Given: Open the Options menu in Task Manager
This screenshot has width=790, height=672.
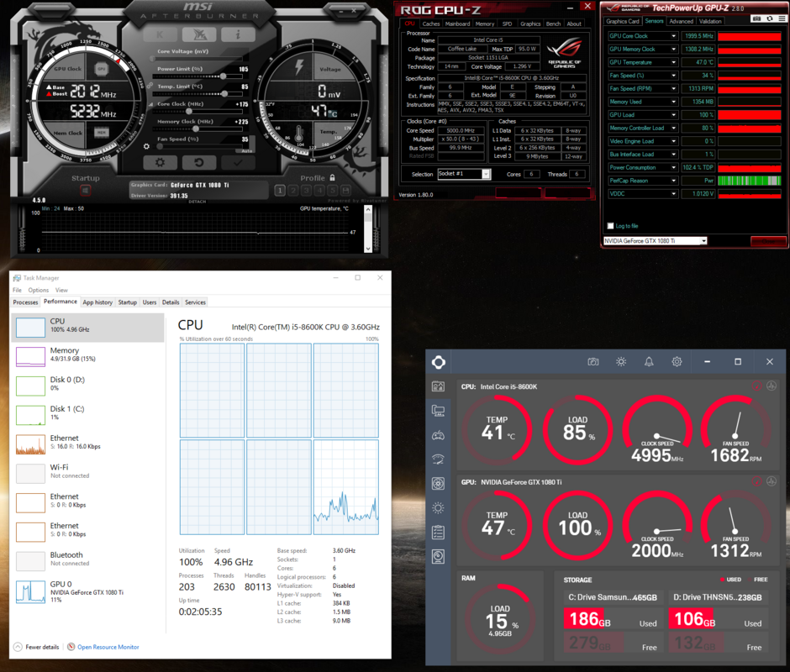Looking at the screenshot, I should click(39, 290).
